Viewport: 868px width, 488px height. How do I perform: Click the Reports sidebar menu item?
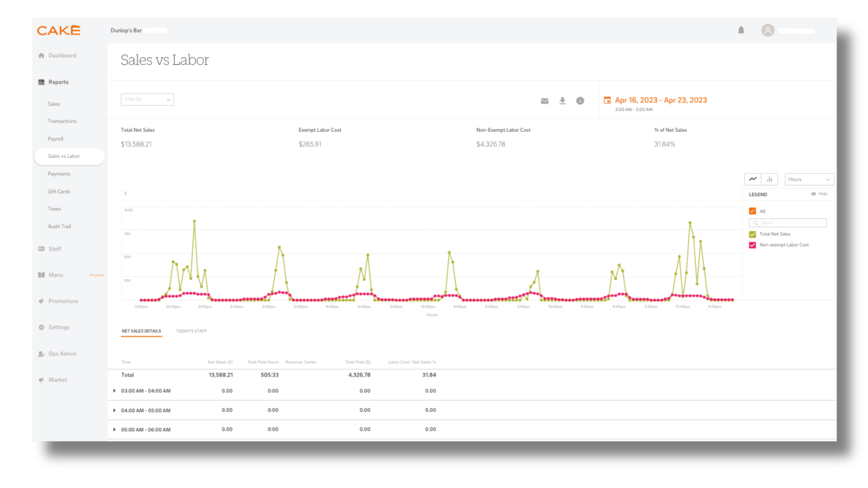pos(58,82)
